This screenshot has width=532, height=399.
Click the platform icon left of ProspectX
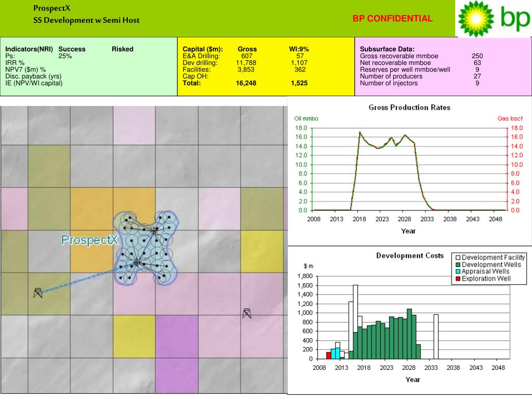[37, 293]
